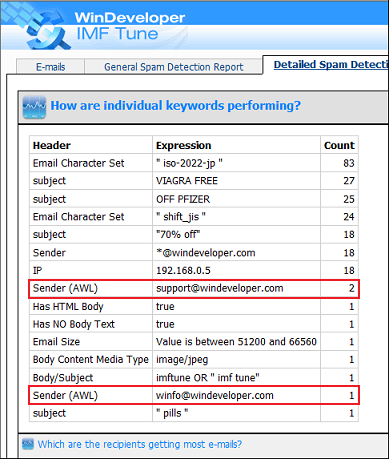
Task: Click the winfo@windeveloper.com cell
Action: [x=236, y=395]
